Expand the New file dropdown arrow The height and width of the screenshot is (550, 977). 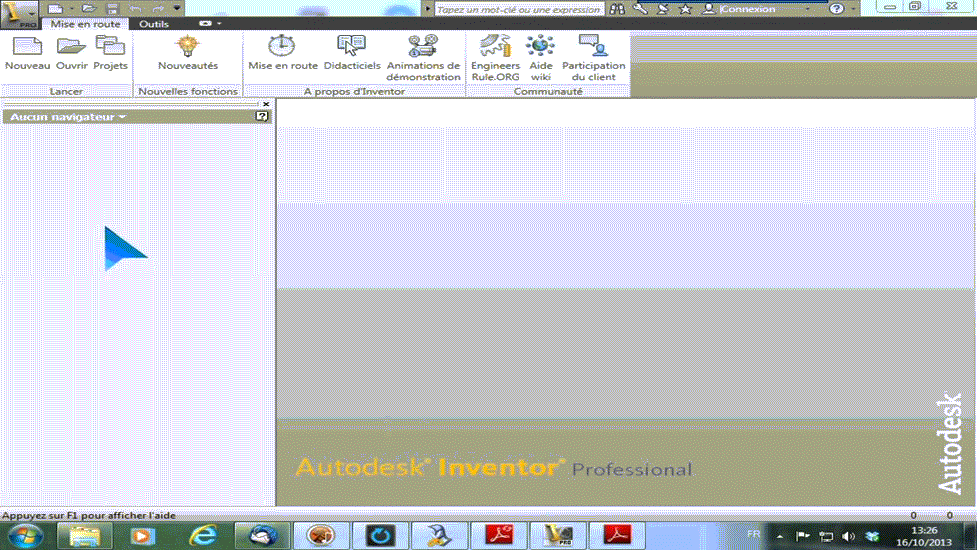[71, 9]
